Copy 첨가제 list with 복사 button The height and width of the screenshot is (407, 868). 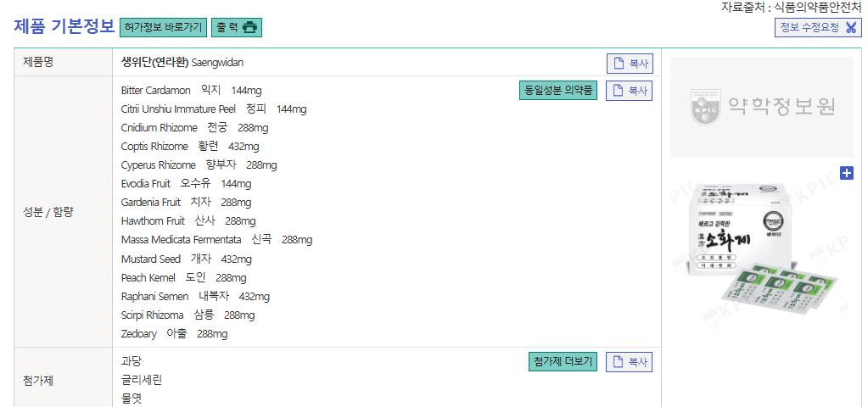point(630,362)
